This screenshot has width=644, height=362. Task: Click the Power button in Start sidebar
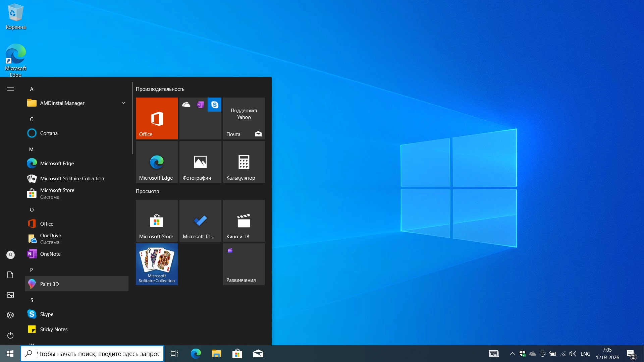pyautogui.click(x=10, y=335)
